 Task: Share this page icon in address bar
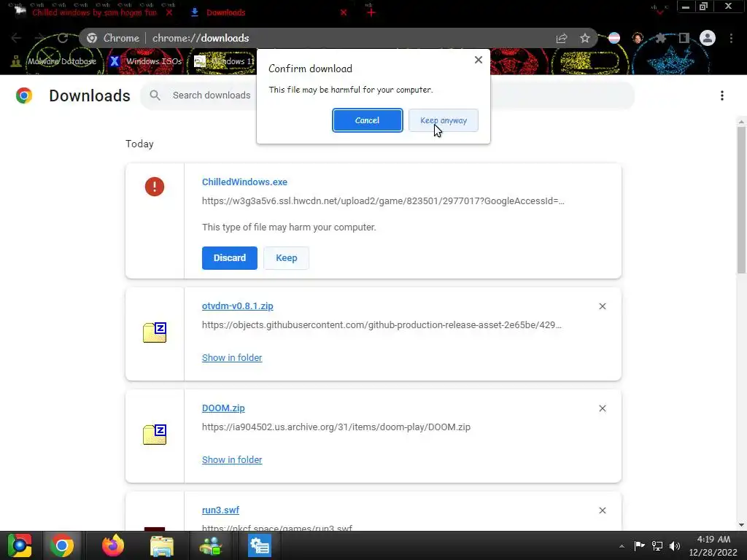click(x=562, y=38)
